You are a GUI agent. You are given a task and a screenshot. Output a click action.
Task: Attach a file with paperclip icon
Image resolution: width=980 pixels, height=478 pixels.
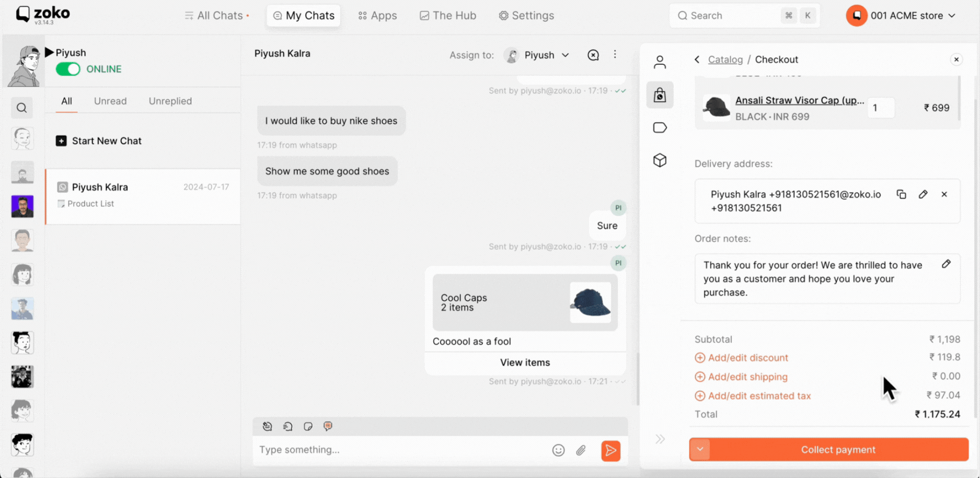point(581,450)
